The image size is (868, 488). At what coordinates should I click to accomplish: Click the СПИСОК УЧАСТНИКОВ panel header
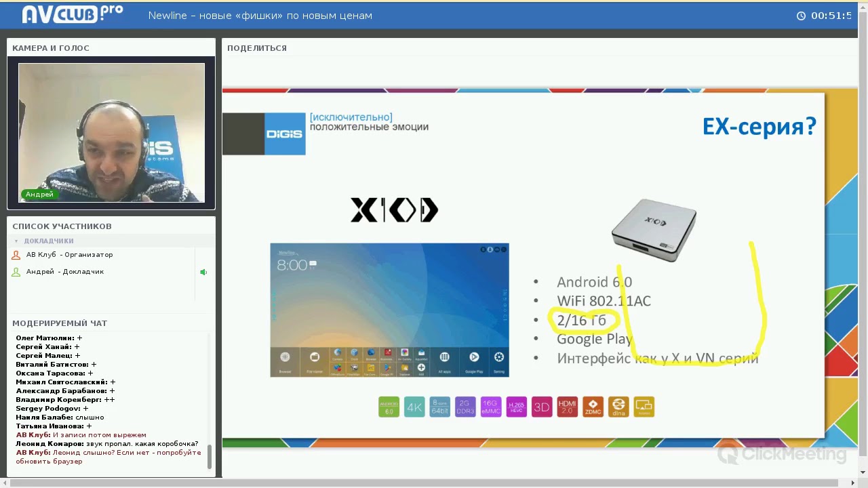(x=62, y=226)
